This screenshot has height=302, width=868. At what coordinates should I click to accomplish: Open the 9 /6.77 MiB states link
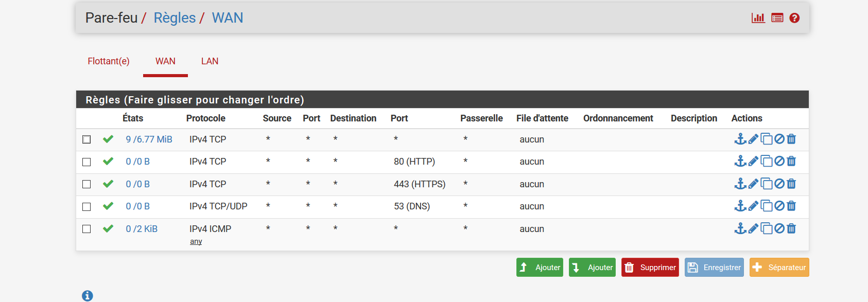149,139
